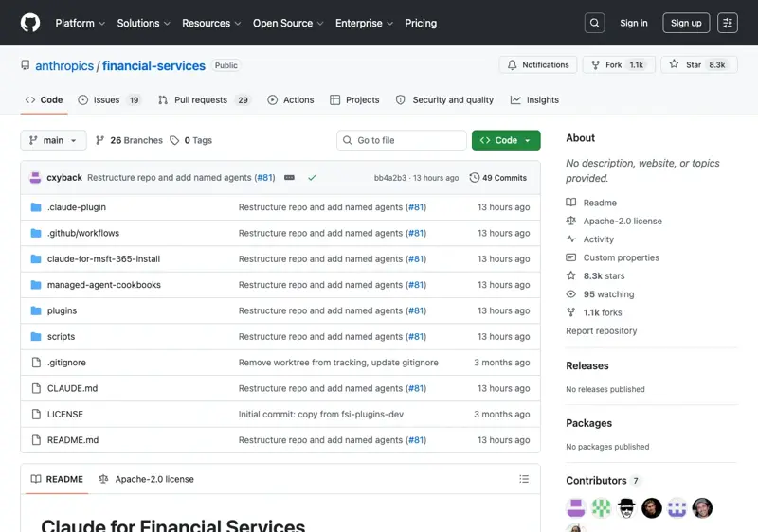Open the Enterprise dropdown menu

[x=364, y=23]
